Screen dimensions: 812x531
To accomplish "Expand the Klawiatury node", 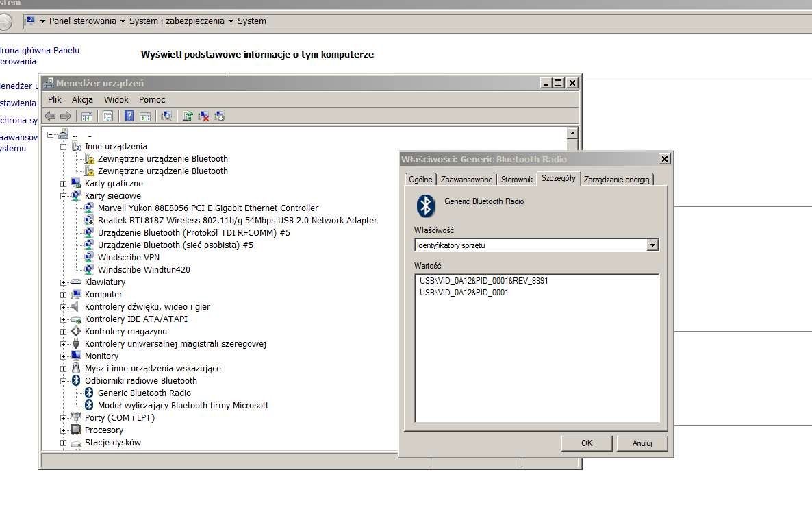I will 63,282.
